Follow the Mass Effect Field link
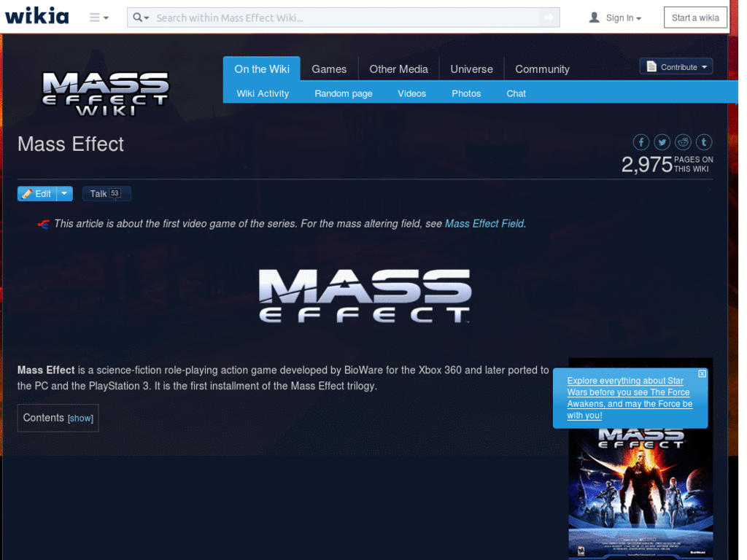Image resolution: width=747 pixels, height=560 pixels. point(484,224)
